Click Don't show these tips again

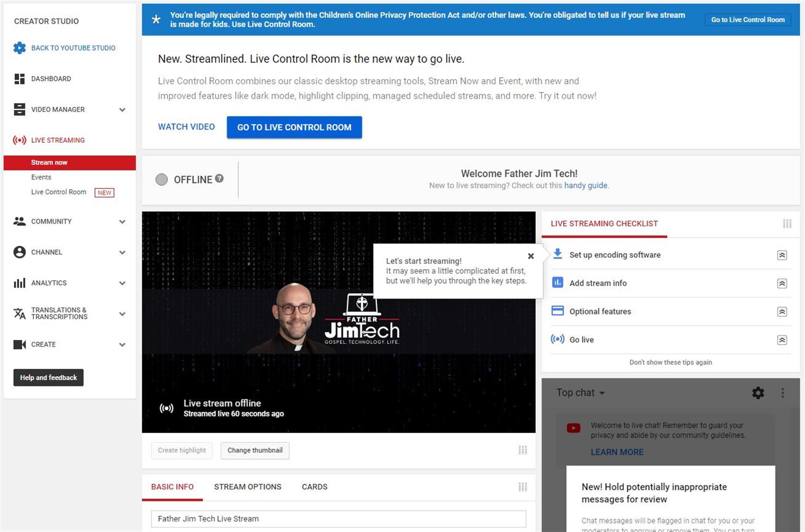(x=671, y=363)
